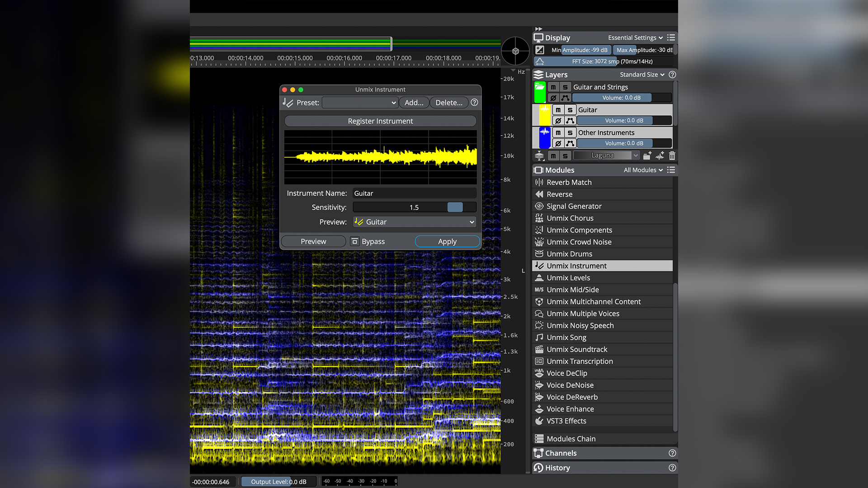
Task: Create a new layer folder
Action: tap(647, 156)
